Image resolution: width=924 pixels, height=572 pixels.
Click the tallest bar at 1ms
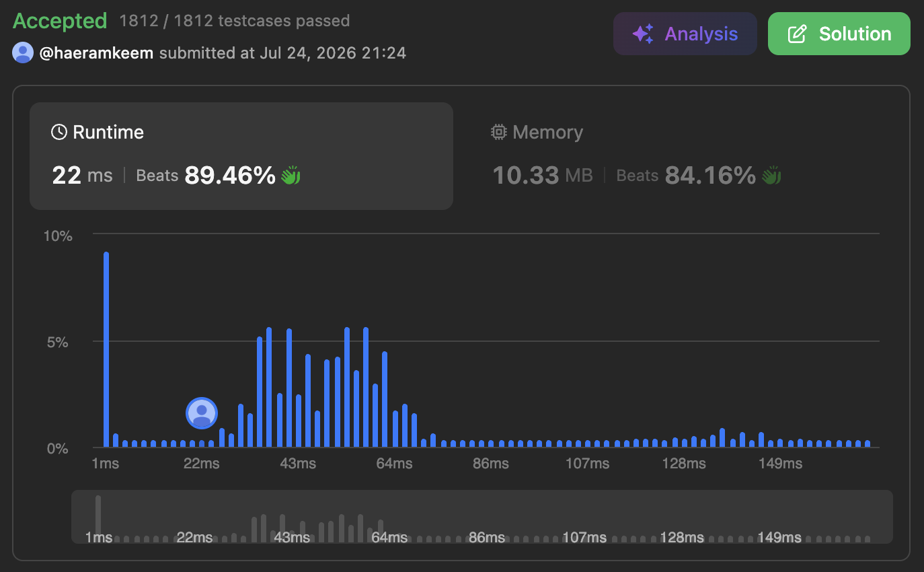[106, 349]
